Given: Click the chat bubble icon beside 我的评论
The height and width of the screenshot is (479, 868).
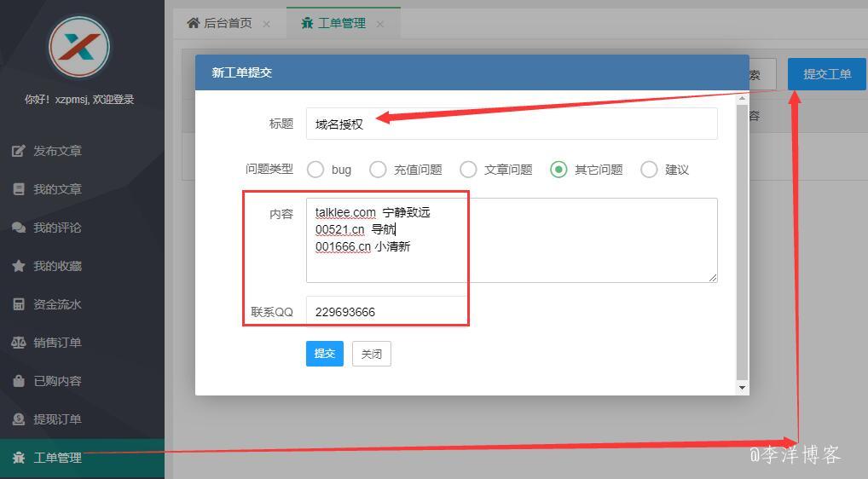Looking at the screenshot, I should point(19,228).
